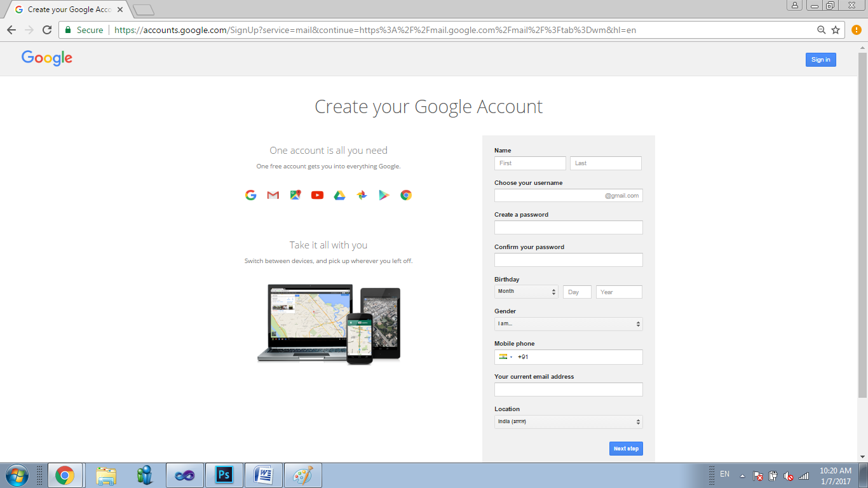868x488 pixels.
Task: Open Photoshop from the taskbar
Action: [224, 474]
